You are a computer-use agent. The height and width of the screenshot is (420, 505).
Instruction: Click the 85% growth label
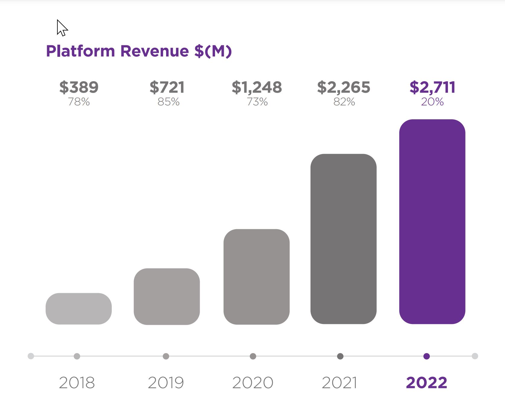pyautogui.click(x=169, y=102)
